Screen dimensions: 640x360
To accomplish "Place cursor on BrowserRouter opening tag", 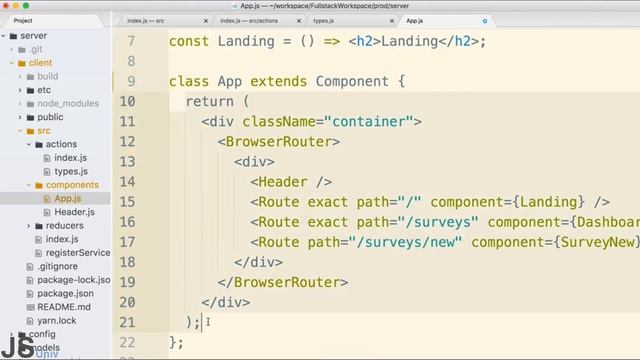I will pos(279,142).
